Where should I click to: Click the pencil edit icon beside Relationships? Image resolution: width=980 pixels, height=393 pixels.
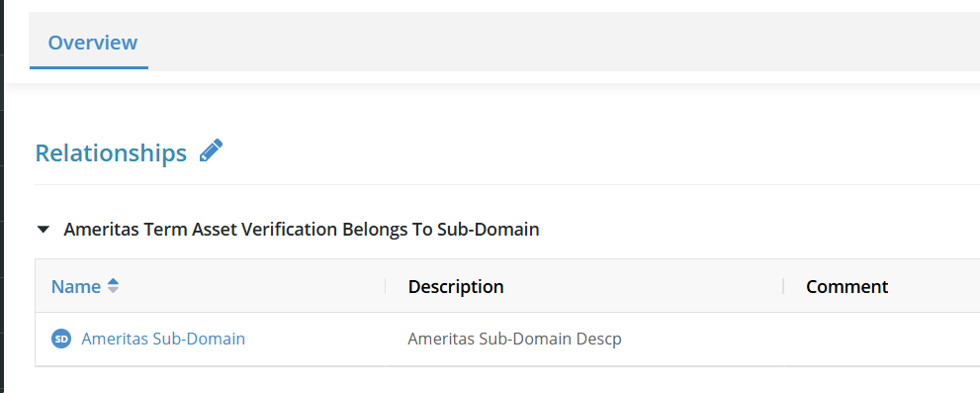pyautogui.click(x=211, y=150)
